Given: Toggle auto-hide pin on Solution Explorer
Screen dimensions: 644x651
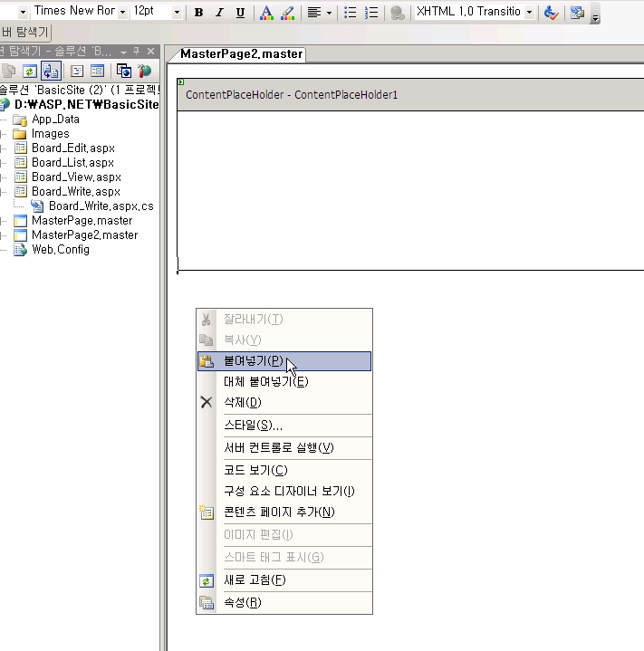Looking at the screenshot, I should (x=137, y=51).
